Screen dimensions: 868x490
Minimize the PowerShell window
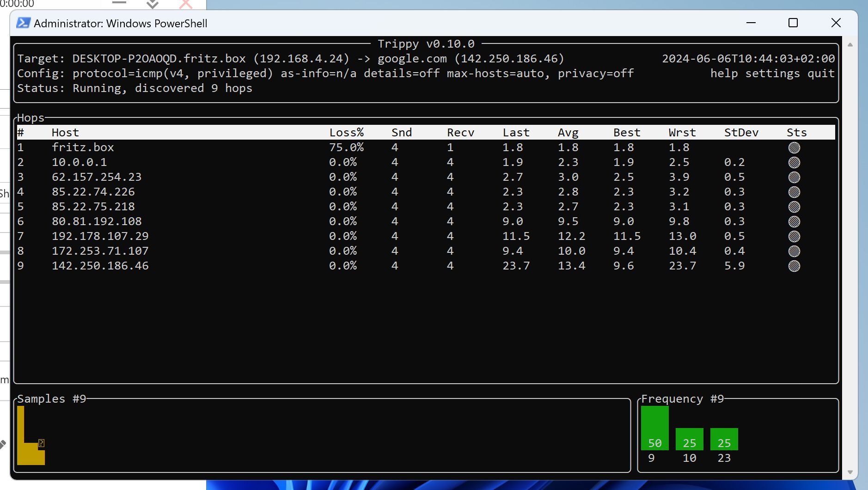tap(751, 23)
